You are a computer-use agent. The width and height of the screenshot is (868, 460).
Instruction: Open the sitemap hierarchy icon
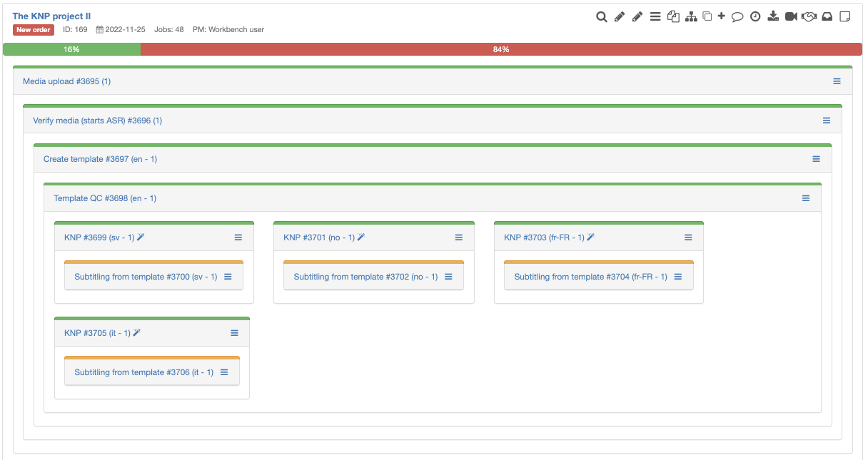691,16
